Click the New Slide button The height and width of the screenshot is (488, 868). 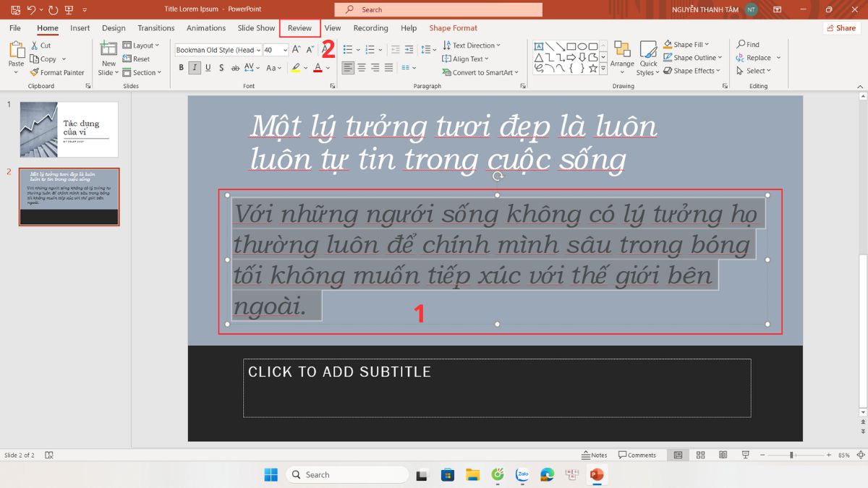pos(108,59)
